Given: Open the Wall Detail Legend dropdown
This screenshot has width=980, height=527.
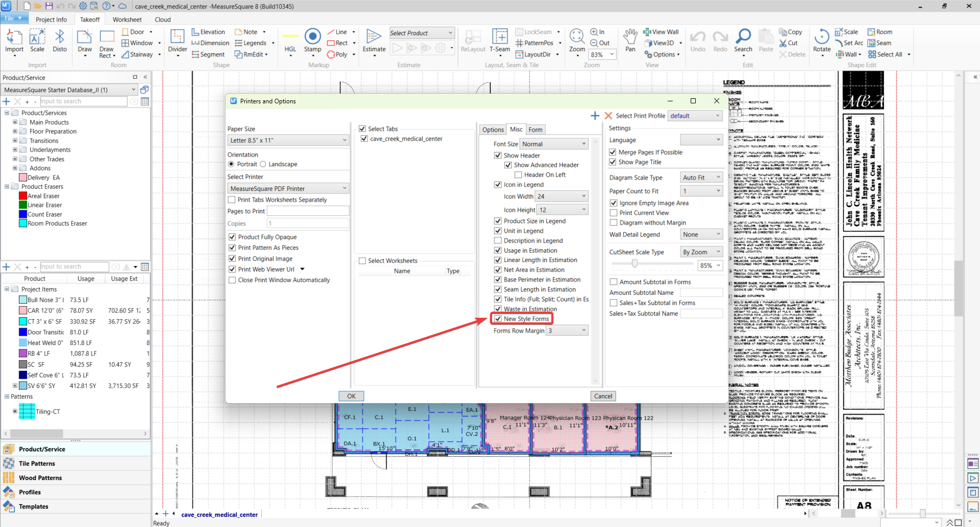Looking at the screenshot, I should click(701, 234).
